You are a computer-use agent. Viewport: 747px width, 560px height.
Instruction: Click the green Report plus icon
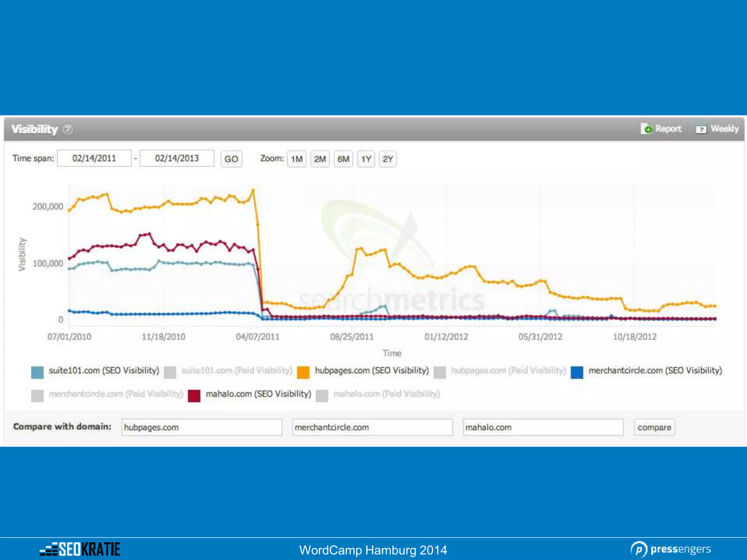click(x=646, y=129)
